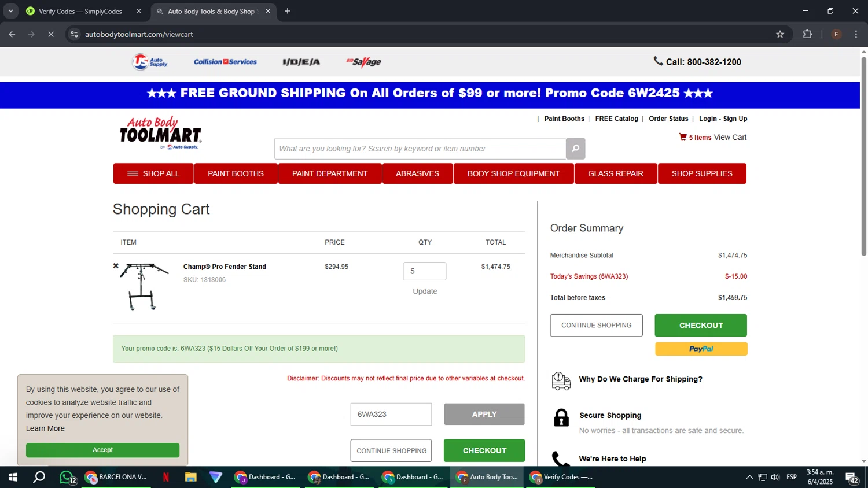Open BODY SHOP EQUIPMENT menu
Screen dimensions: 868x488
coord(513,173)
